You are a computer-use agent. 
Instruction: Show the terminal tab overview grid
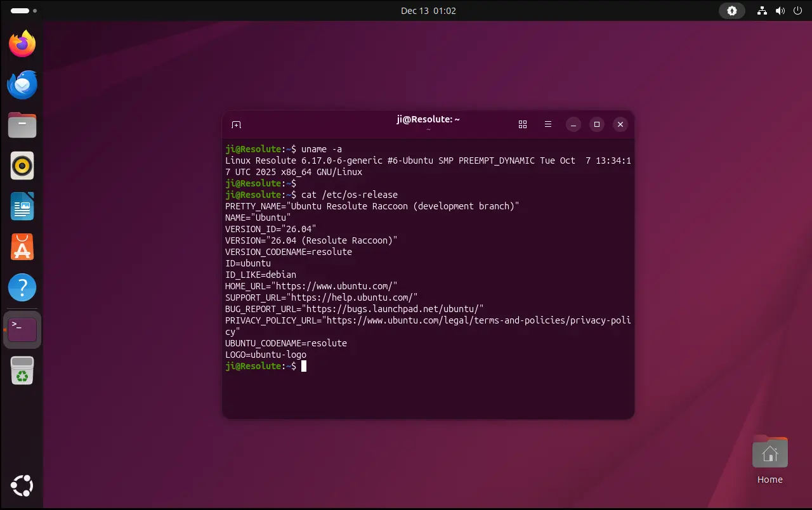point(523,125)
